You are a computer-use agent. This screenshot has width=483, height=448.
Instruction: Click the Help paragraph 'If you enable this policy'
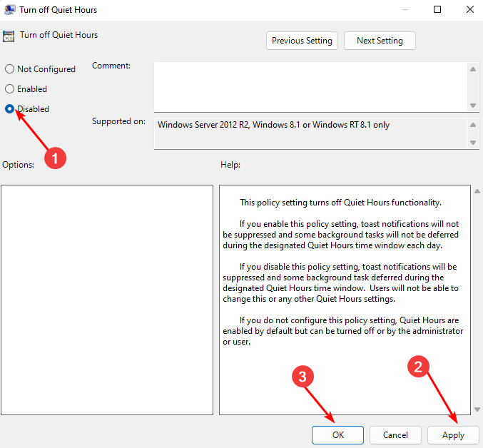341,235
